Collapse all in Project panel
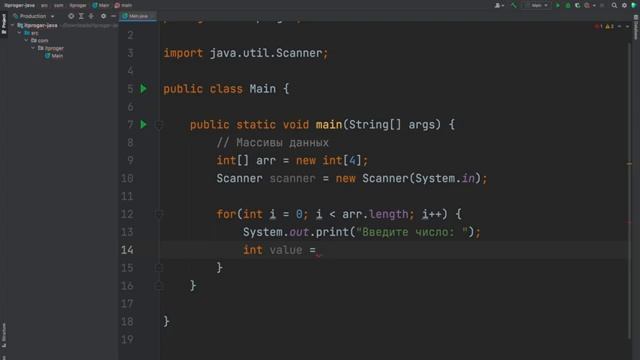 click(x=91, y=16)
